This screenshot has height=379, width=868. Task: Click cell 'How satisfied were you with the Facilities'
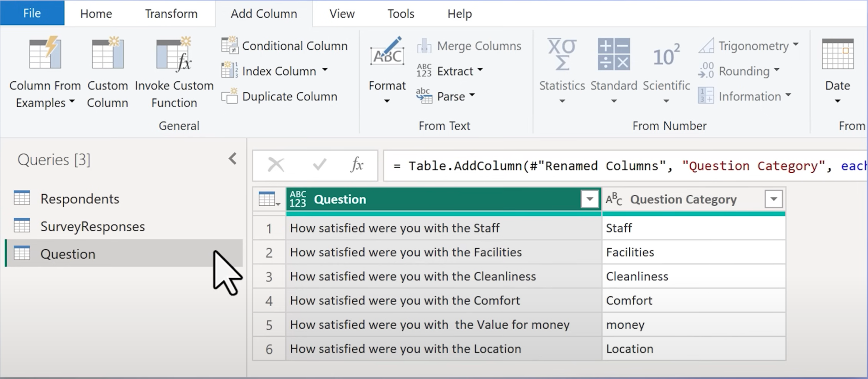[443, 252]
